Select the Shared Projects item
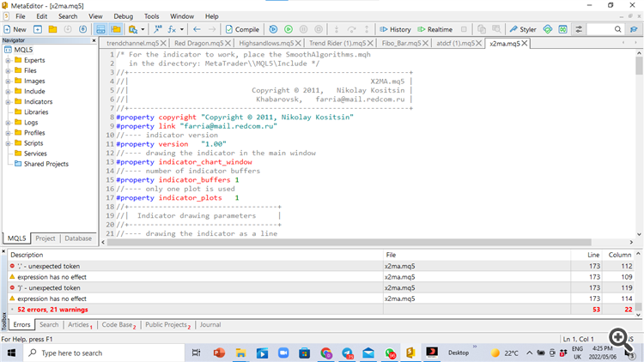This screenshot has height=362, width=644. (46, 164)
